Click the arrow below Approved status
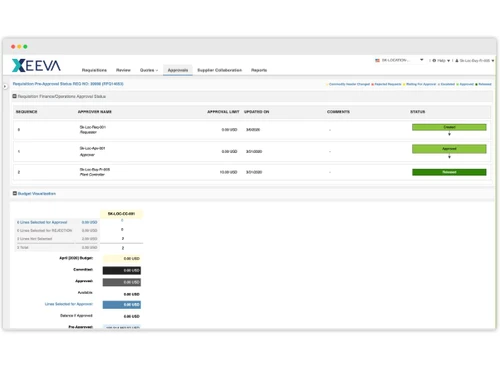 (x=449, y=157)
